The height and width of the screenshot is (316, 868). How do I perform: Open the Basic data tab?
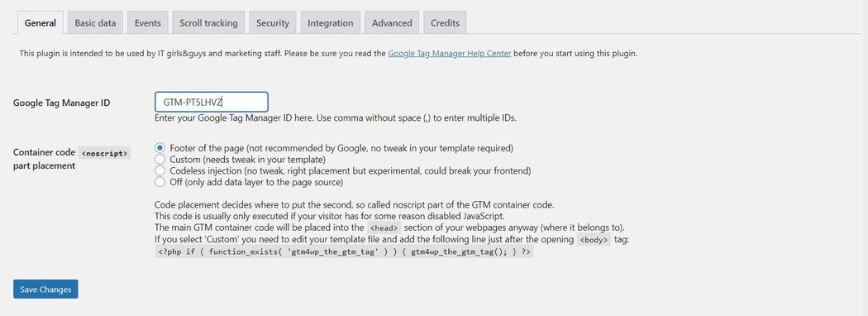click(95, 22)
